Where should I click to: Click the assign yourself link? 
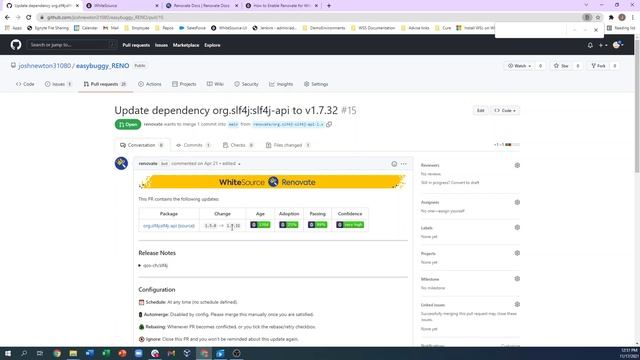pos(453,211)
